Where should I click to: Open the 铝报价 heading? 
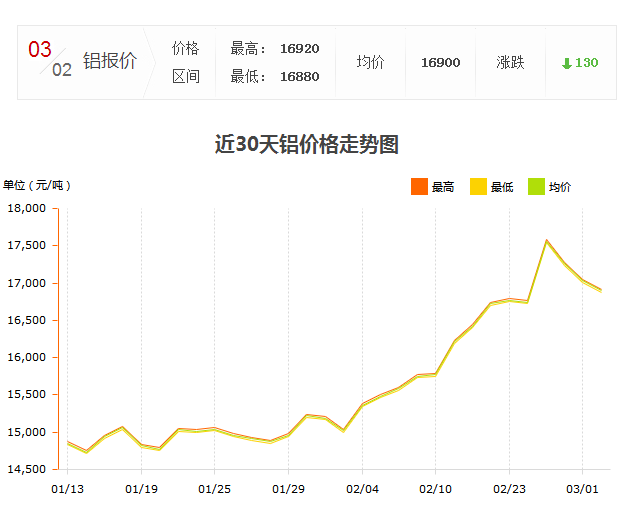coord(109,62)
